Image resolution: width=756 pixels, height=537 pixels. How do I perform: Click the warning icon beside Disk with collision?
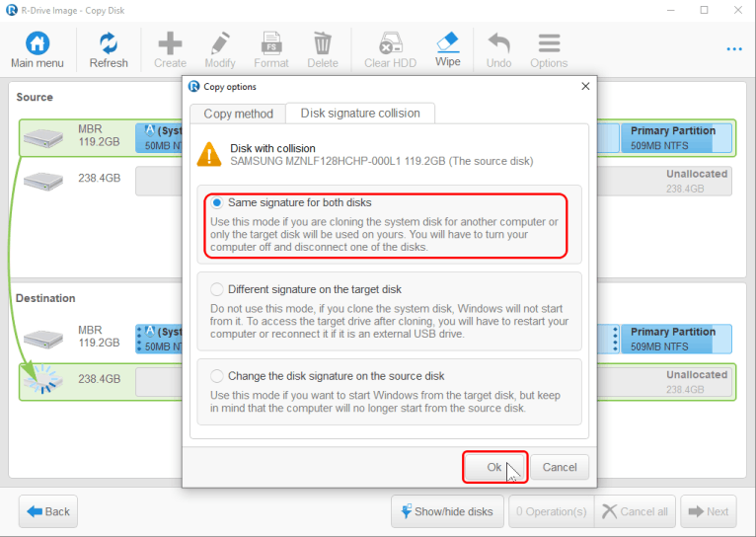click(x=209, y=154)
